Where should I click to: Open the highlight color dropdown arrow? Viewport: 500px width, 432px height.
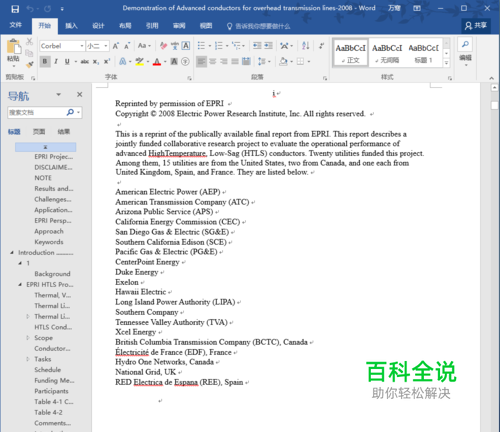[147, 62]
